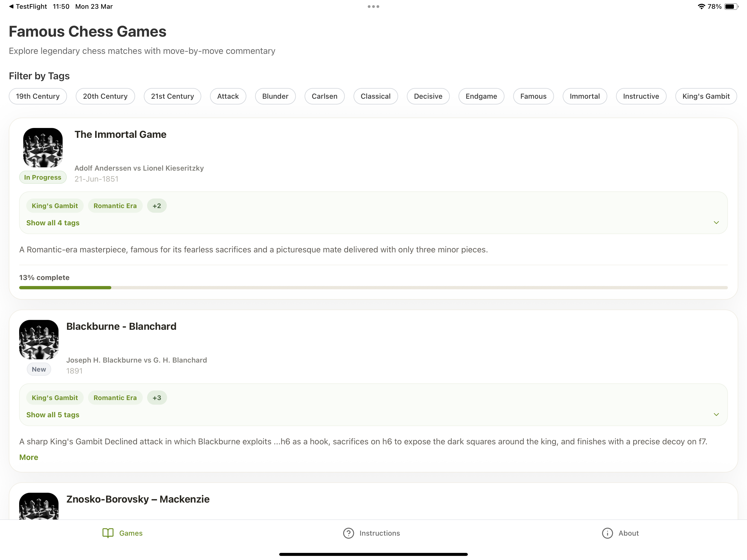The width and height of the screenshot is (747, 560).
Task: Switch to the Games tab
Action: tap(122, 533)
